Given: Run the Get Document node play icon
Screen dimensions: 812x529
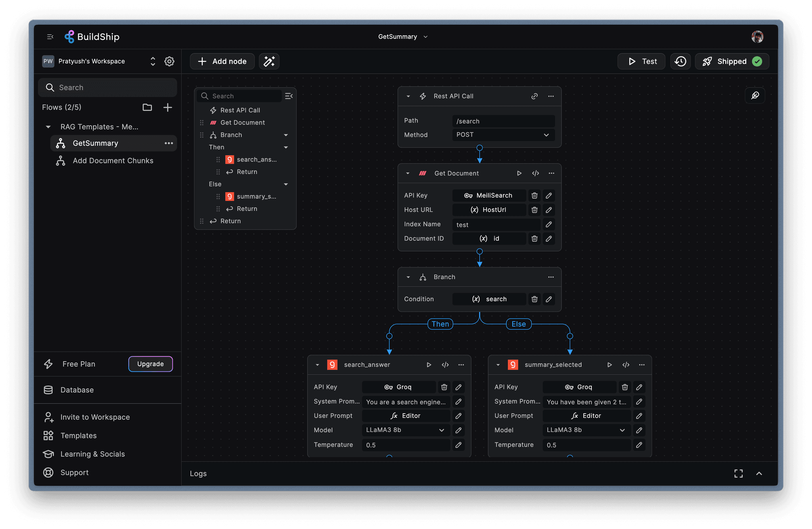Looking at the screenshot, I should click(x=519, y=173).
